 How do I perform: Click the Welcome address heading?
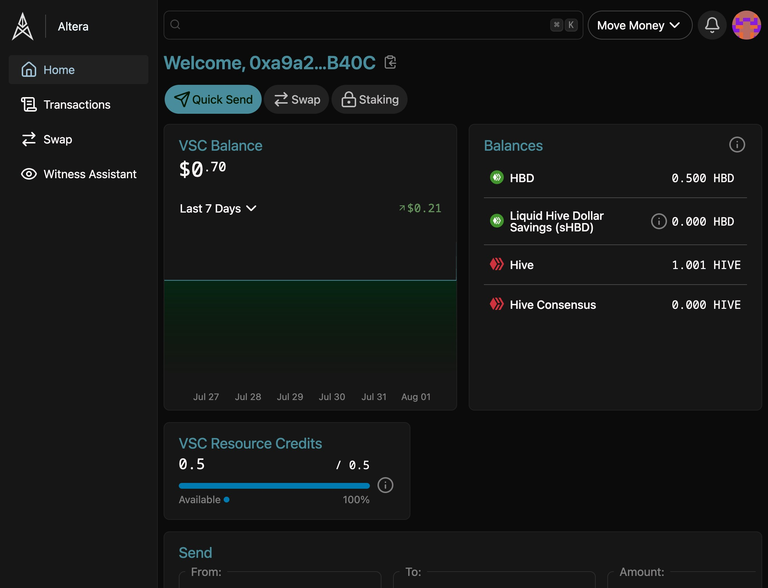click(270, 63)
